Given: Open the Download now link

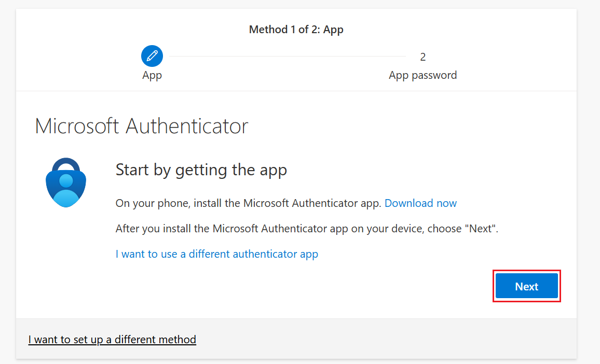Looking at the screenshot, I should [x=420, y=203].
